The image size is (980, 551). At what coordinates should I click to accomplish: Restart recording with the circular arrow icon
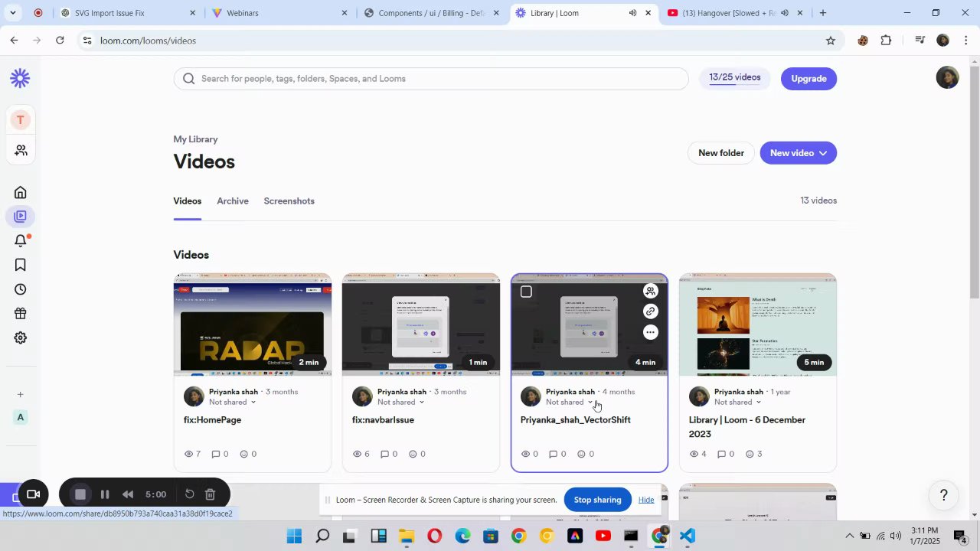[x=189, y=494]
